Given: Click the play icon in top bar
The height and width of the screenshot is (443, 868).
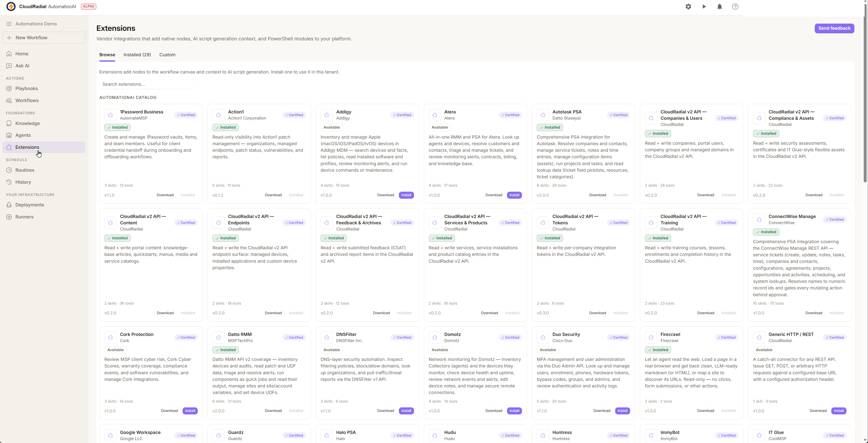Looking at the screenshot, I should 704,6.
